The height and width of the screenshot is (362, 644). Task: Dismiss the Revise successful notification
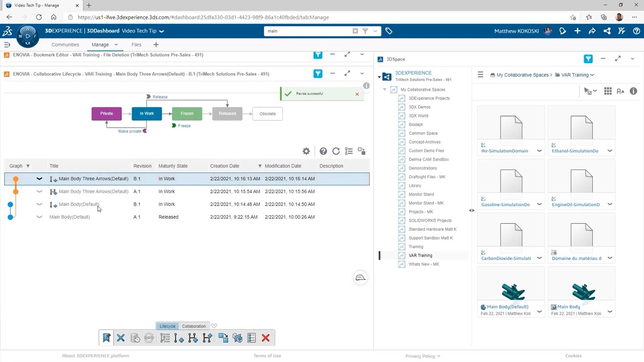point(357,94)
